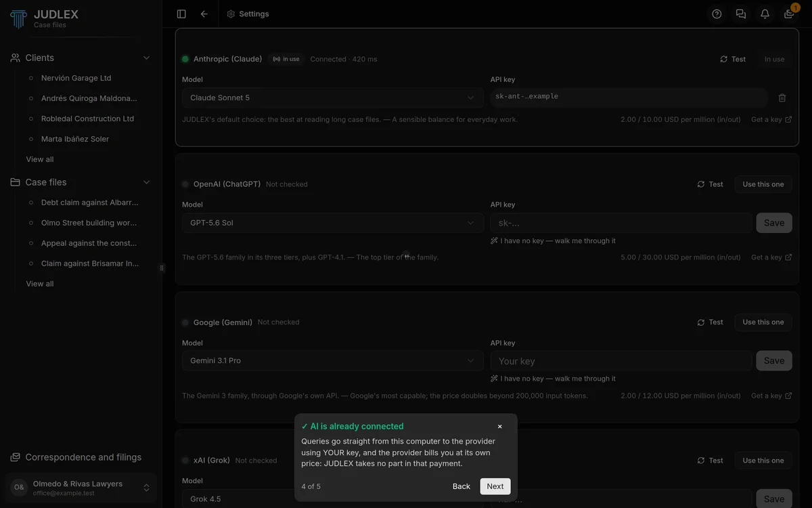812x508 pixels.
Task: Open client Andrés Quiroga Maldona...
Action: pyautogui.click(x=89, y=98)
